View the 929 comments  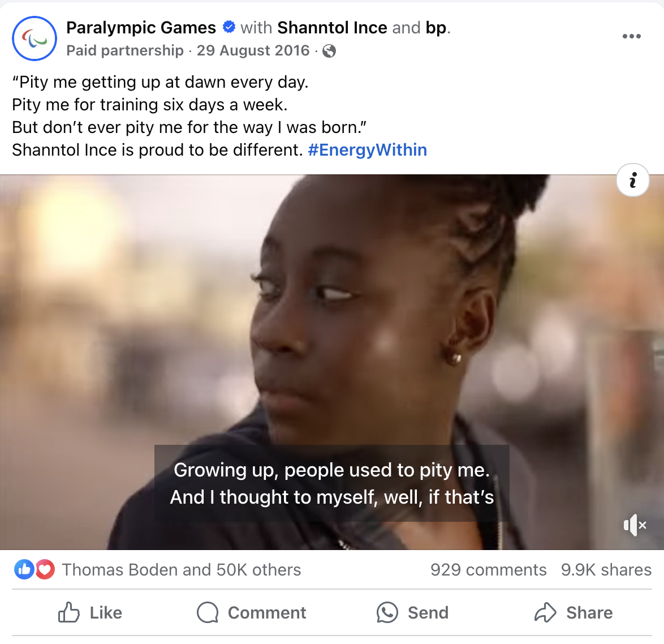[489, 570]
